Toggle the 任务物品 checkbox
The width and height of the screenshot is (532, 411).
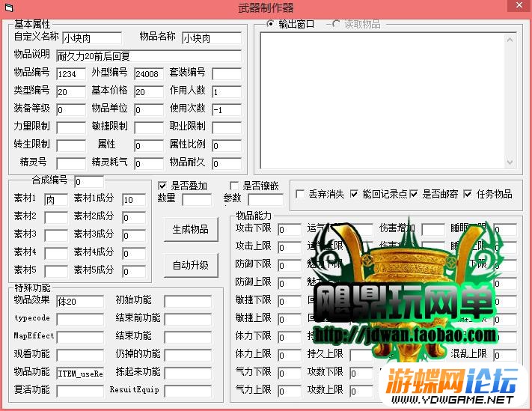[x=468, y=194]
